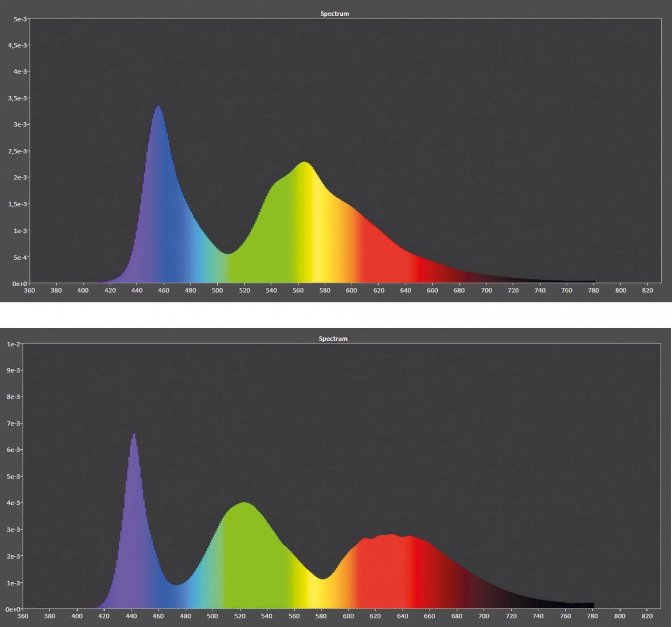The height and width of the screenshot is (627, 672).
Task: Click the 8e-3 y-axis label
Action: (13, 397)
